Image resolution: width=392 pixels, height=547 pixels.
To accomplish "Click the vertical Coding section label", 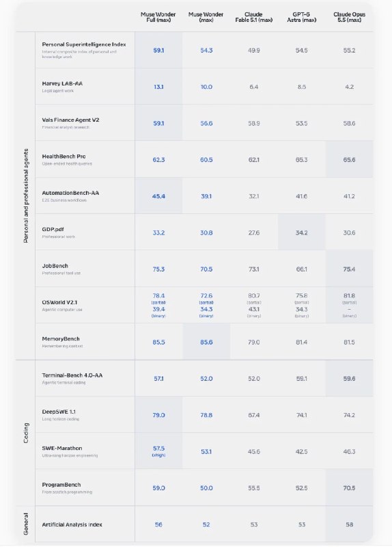I will pyautogui.click(x=26, y=433).
